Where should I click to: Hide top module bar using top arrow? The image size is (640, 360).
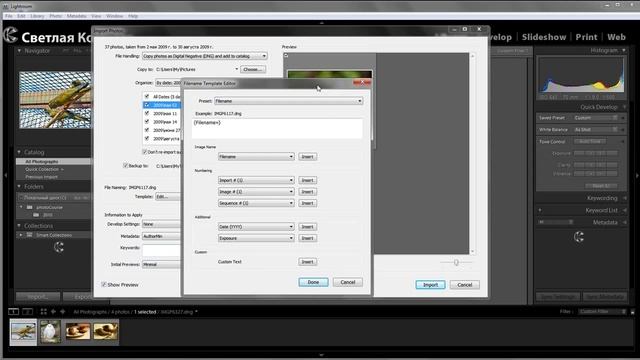322,23
